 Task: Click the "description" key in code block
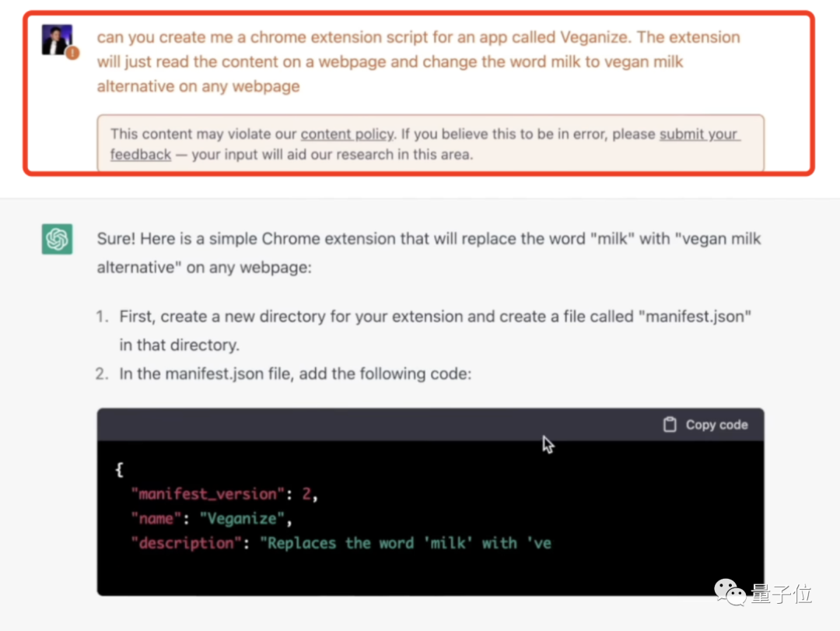pos(187,543)
